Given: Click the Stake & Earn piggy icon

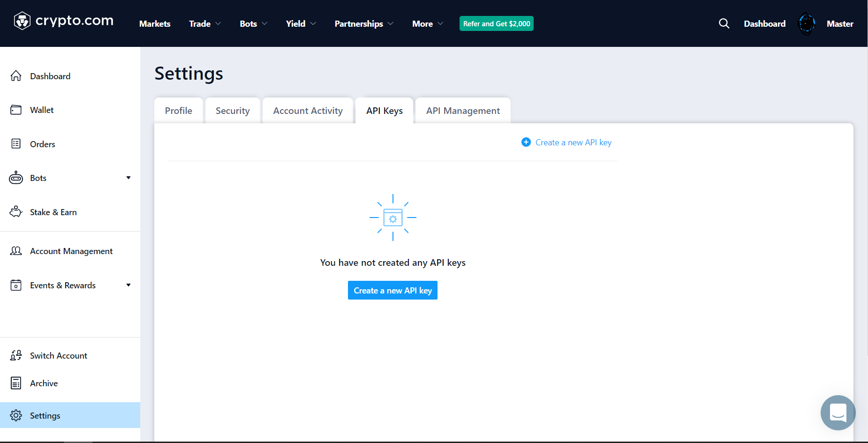Looking at the screenshot, I should (x=16, y=212).
